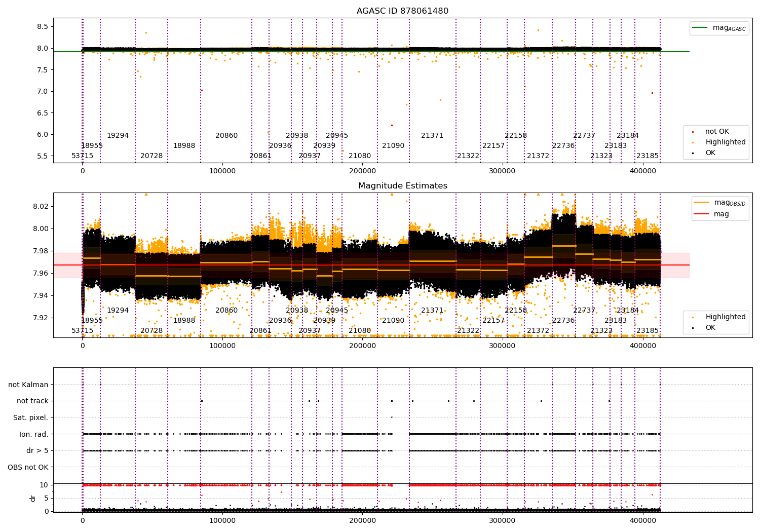Click the 'not Kalman' axis label
This screenshot has width=760, height=532.
[28, 385]
